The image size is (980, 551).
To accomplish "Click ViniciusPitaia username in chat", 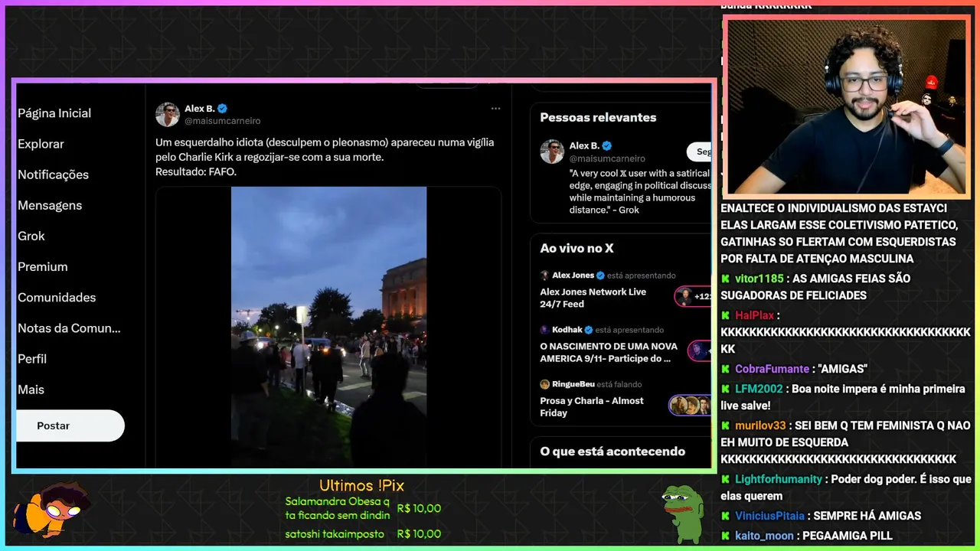I will 771,516.
